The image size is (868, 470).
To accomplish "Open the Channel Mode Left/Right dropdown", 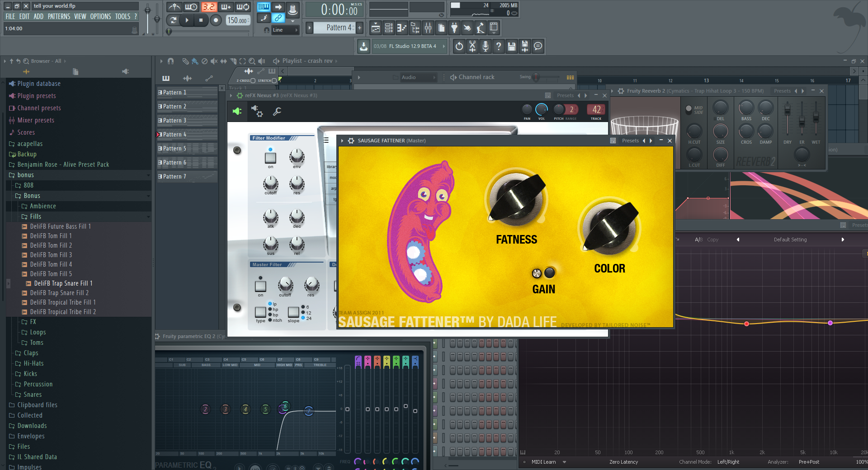I will tap(728, 462).
